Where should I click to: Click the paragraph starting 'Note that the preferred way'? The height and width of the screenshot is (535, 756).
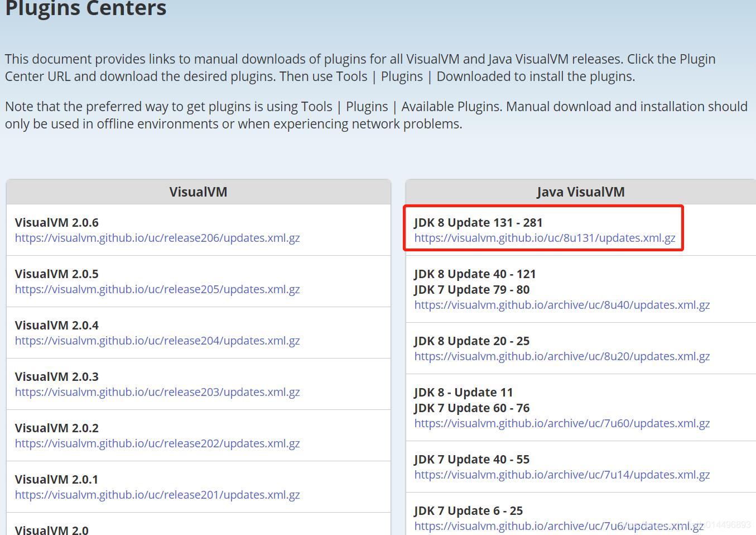[376, 115]
